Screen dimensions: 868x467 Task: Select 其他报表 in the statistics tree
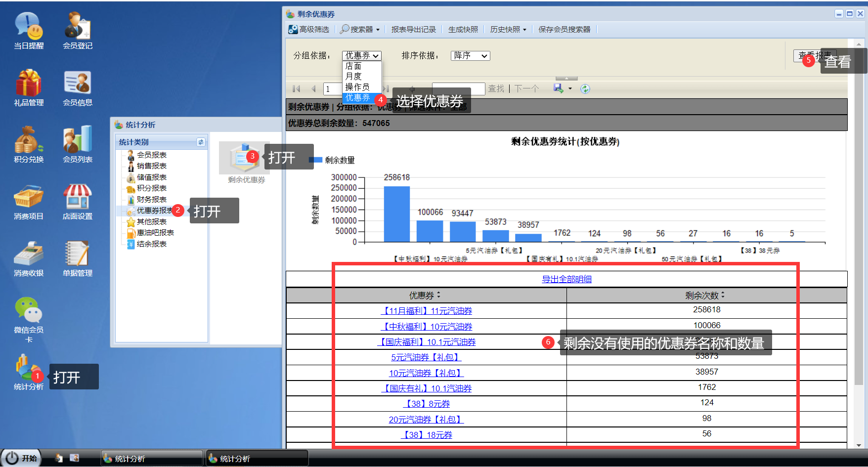pyautogui.click(x=151, y=222)
